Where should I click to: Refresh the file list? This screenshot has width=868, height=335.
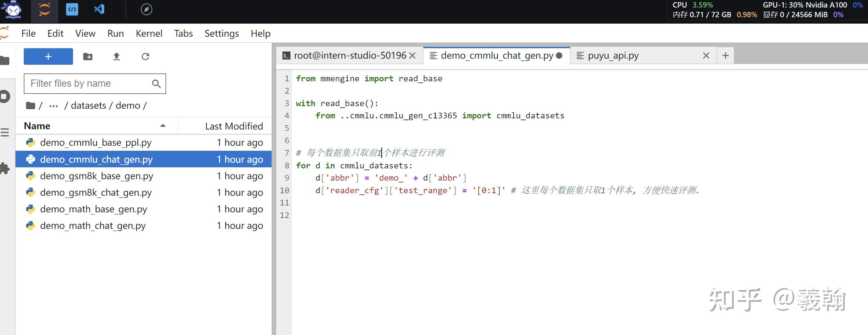pyautogui.click(x=145, y=56)
